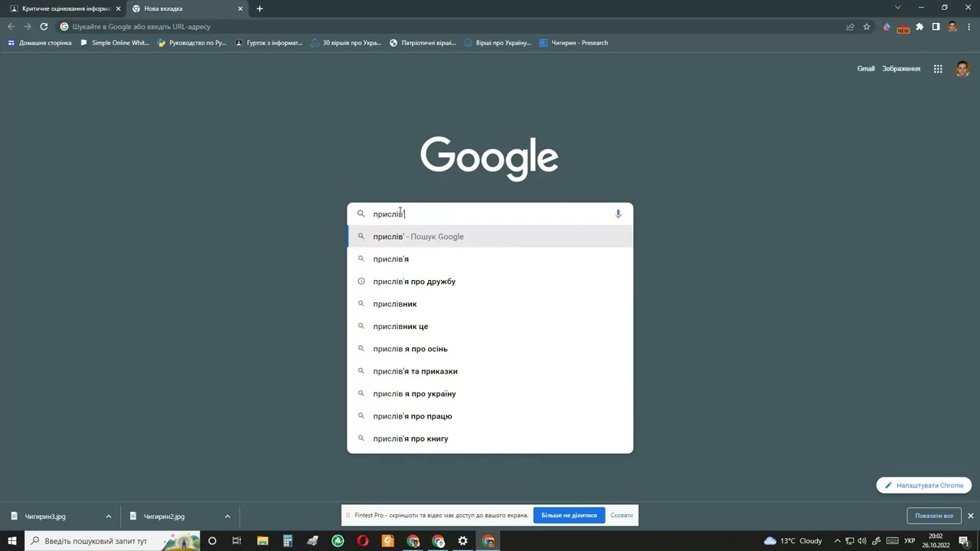Open the Extensions puzzle icon

click(x=920, y=27)
